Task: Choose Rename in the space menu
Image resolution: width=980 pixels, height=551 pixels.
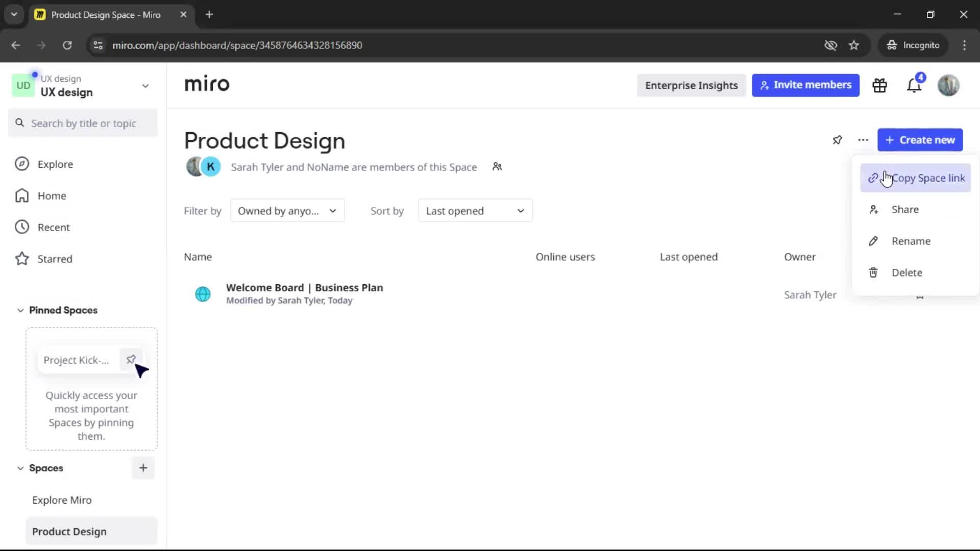Action: pyautogui.click(x=916, y=241)
